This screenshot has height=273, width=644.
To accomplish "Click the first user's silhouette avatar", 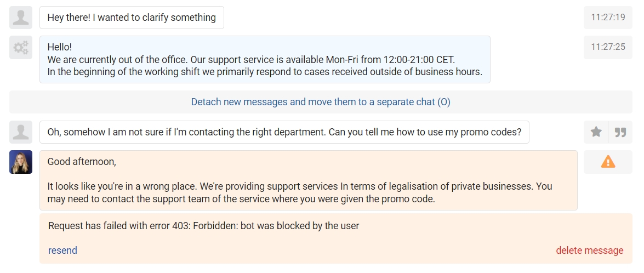I will pyautogui.click(x=21, y=18).
